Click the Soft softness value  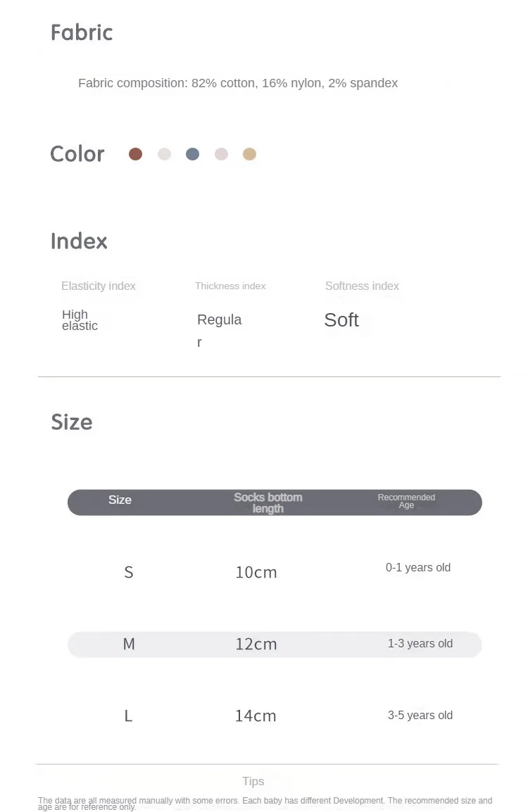click(x=341, y=320)
